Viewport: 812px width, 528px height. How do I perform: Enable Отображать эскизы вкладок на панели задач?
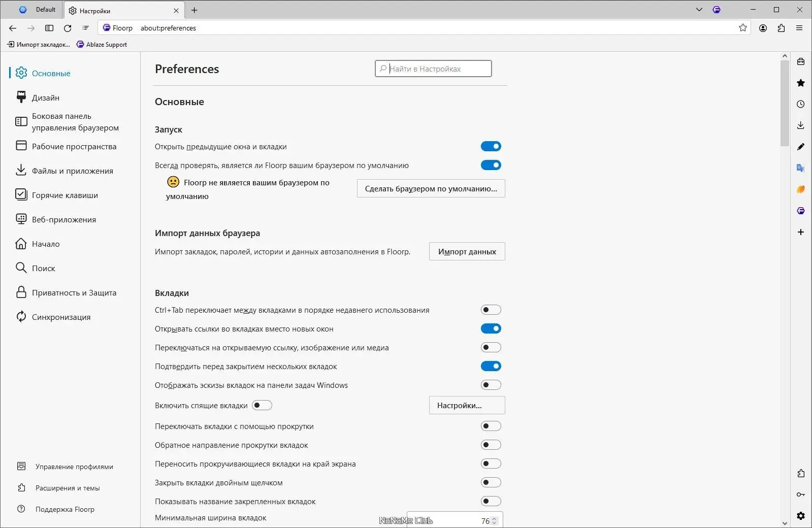click(491, 385)
